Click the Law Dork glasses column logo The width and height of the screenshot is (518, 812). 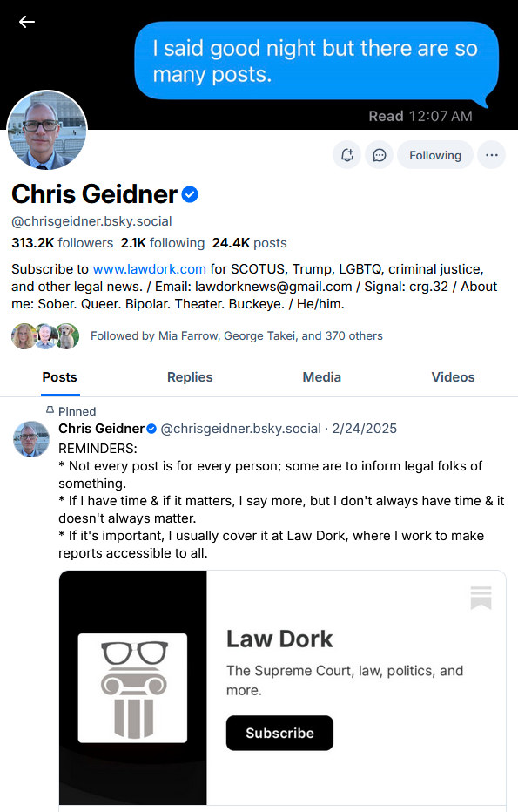tap(132, 688)
